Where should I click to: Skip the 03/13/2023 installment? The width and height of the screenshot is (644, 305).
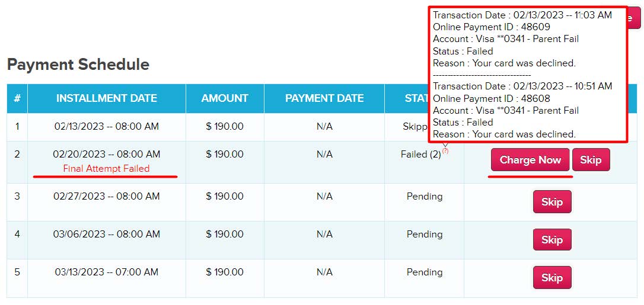[551, 278]
